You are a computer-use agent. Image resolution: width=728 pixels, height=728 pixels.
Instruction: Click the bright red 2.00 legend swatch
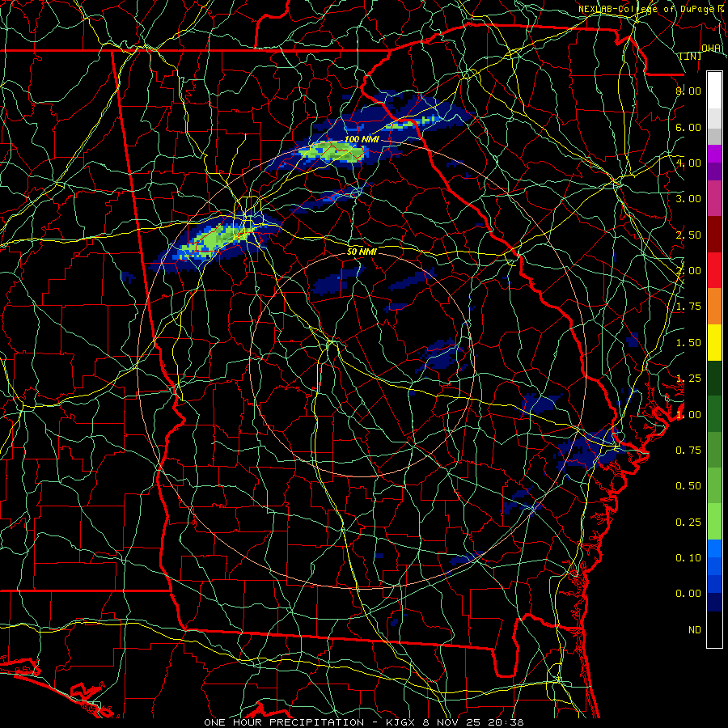pyautogui.click(x=714, y=270)
